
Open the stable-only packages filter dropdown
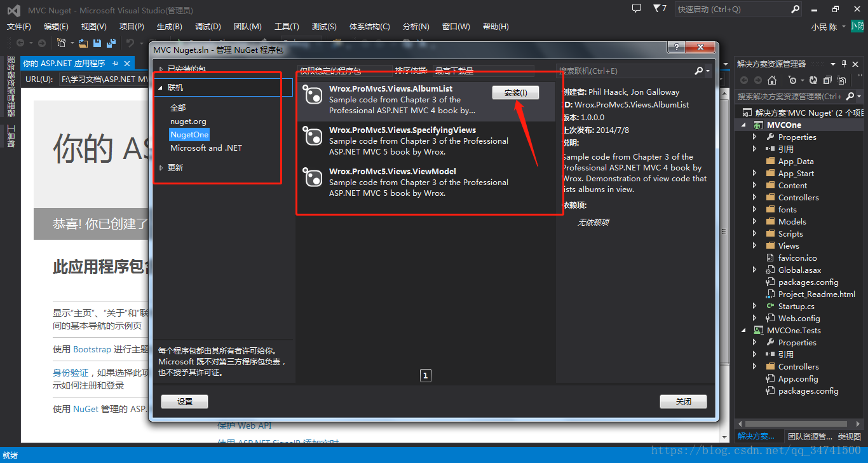pyautogui.click(x=344, y=71)
